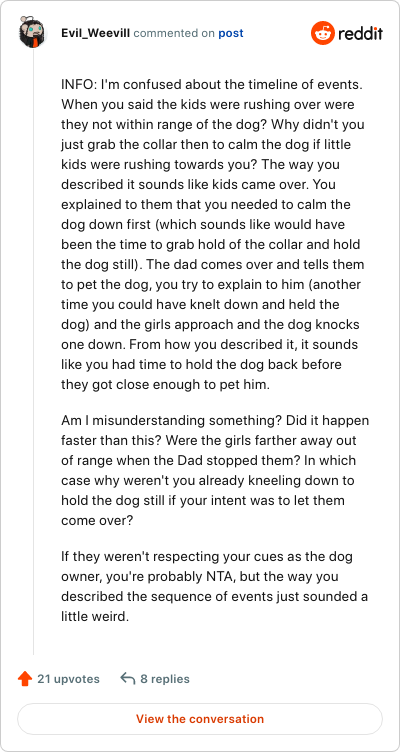The image size is (400, 752).
Task: Click the paragraph beginning "INFO: I'm confused"
Action: 213,234
